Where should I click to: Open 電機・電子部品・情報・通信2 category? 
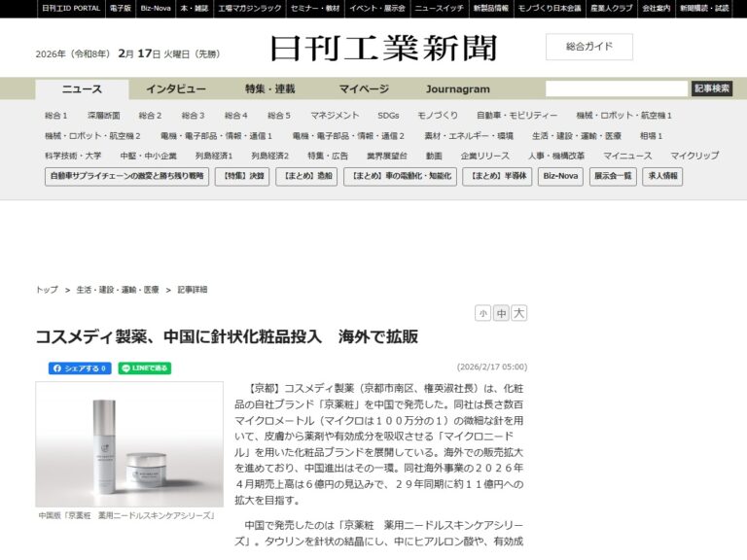pyautogui.click(x=348, y=136)
